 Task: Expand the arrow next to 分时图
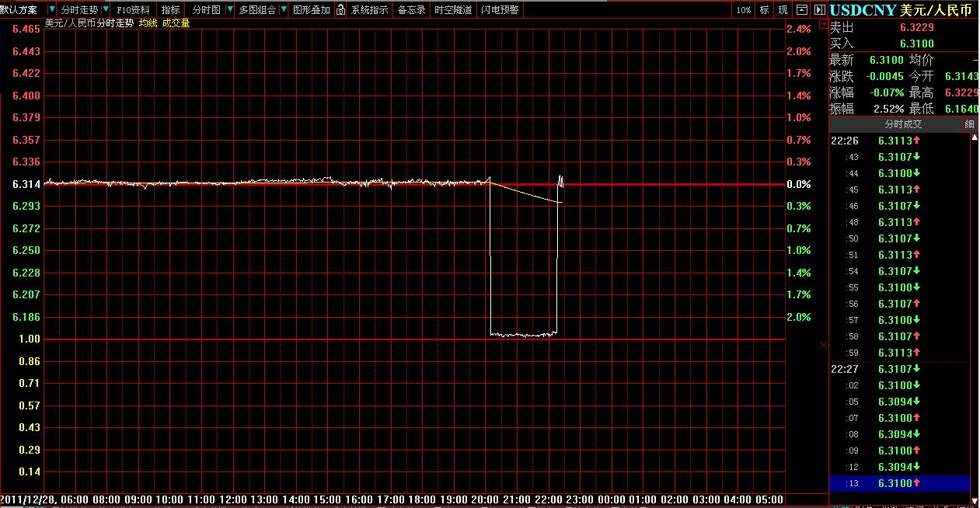coord(229,10)
